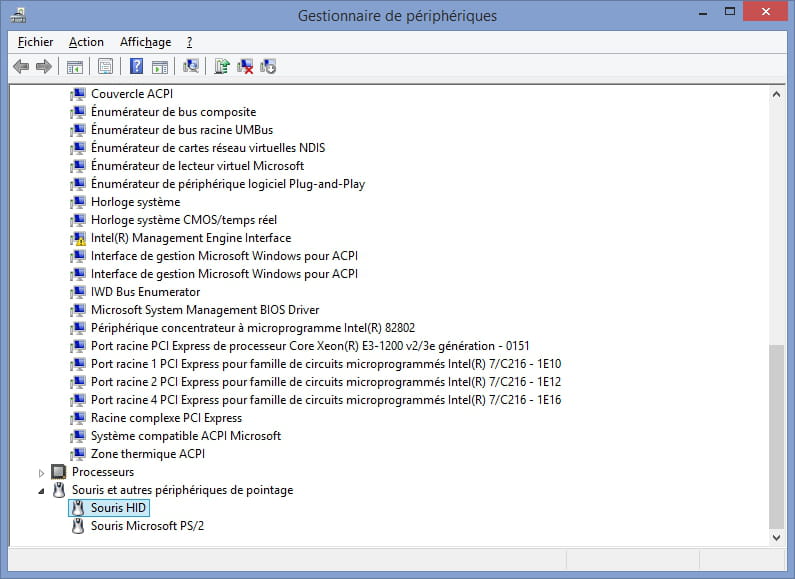This screenshot has height=579, width=795.
Task: Open the ? help menu
Action: 189,42
